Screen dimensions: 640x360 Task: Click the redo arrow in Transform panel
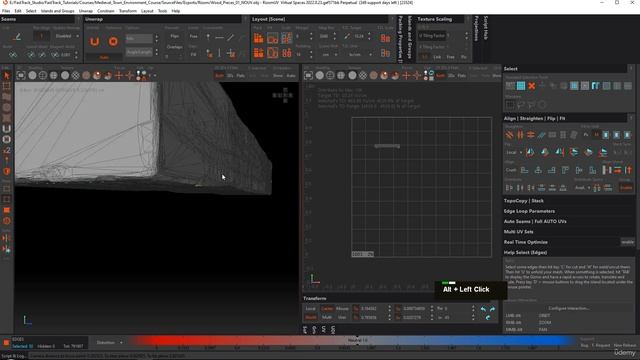pyautogui.click(x=492, y=309)
